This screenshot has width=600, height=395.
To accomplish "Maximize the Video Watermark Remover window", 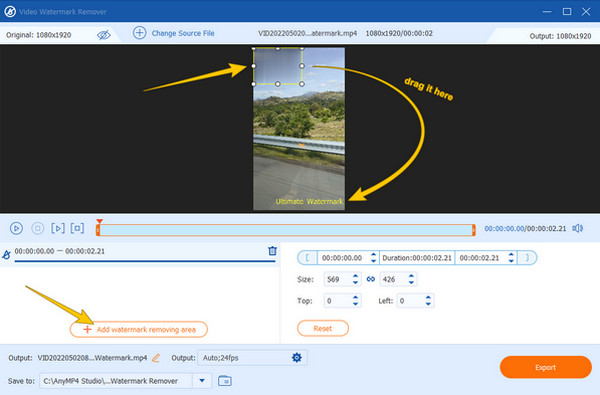I will tap(567, 11).
